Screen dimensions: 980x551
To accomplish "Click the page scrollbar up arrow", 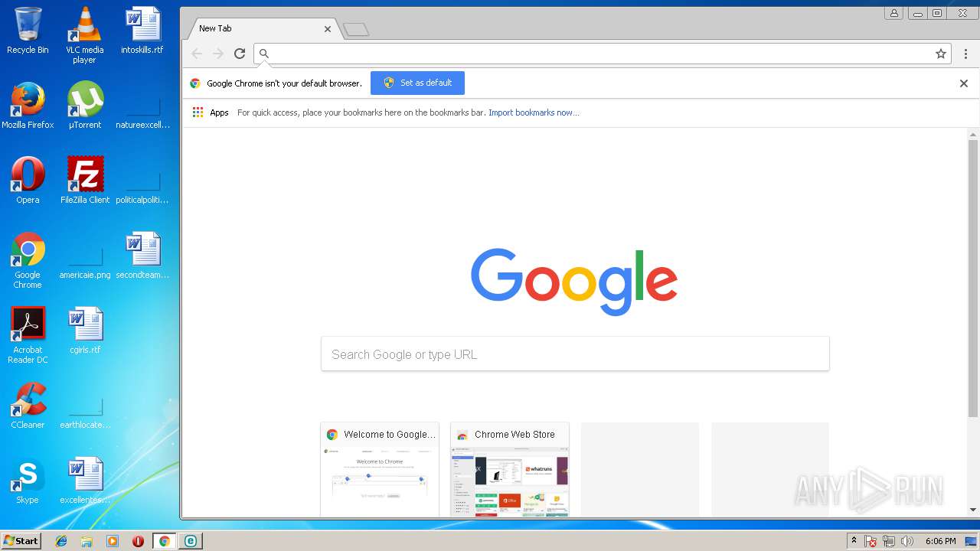I will tap(973, 135).
